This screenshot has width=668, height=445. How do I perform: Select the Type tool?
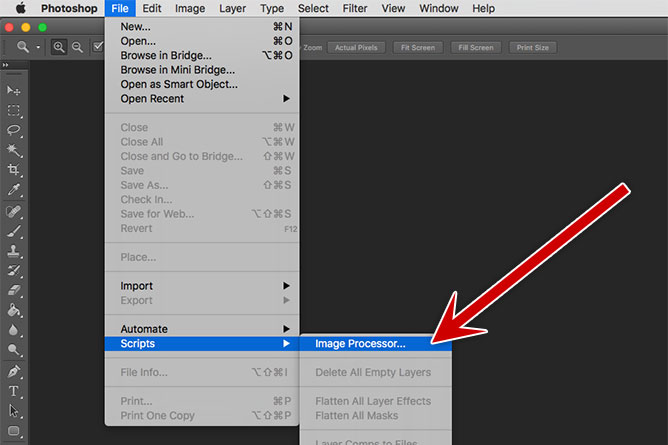pos(14,391)
